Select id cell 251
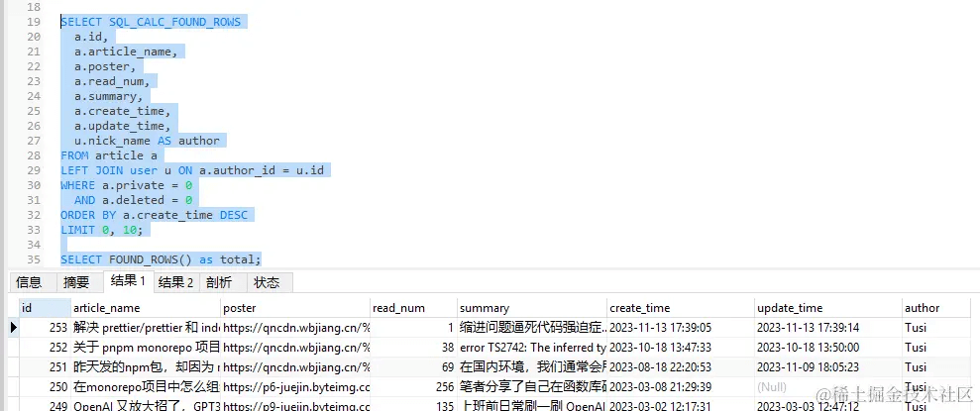Viewport: 980px width, 411px height. click(x=45, y=367)
